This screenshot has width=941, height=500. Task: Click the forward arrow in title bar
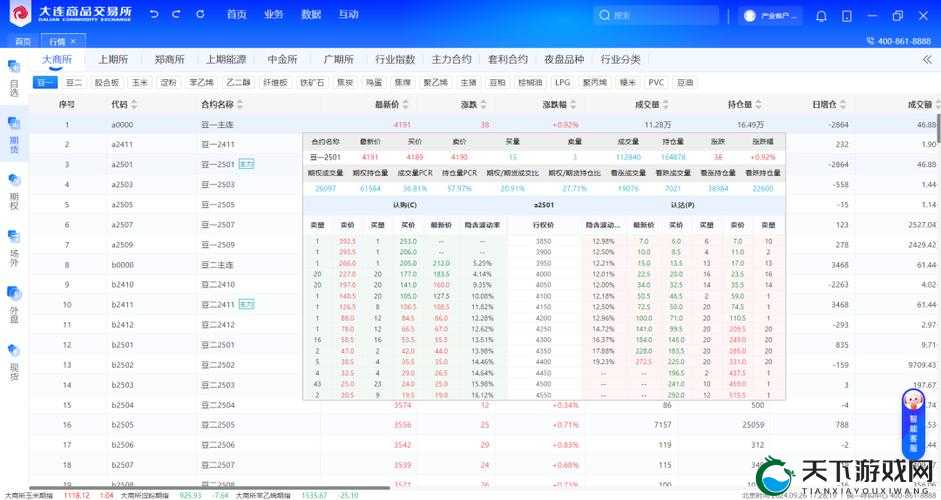[176, 14]
